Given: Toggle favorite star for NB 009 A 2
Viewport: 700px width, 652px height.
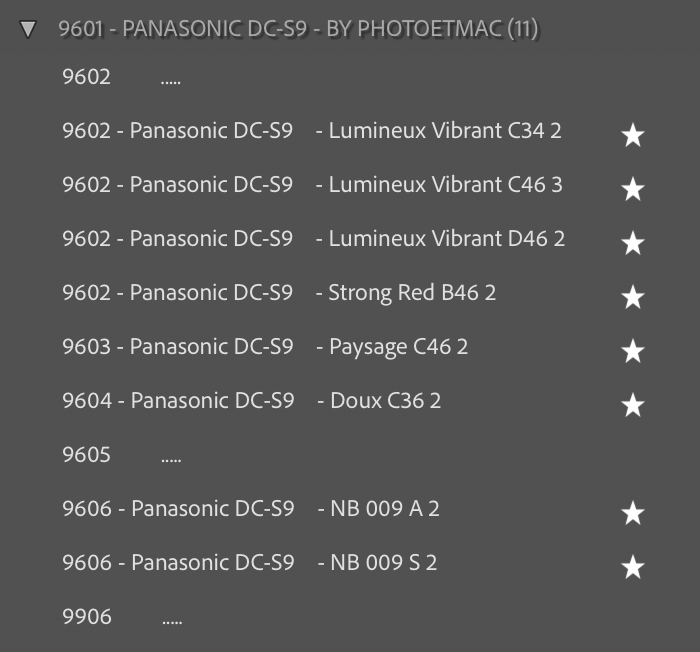Looking at the screenshot, I should (632, 513).
